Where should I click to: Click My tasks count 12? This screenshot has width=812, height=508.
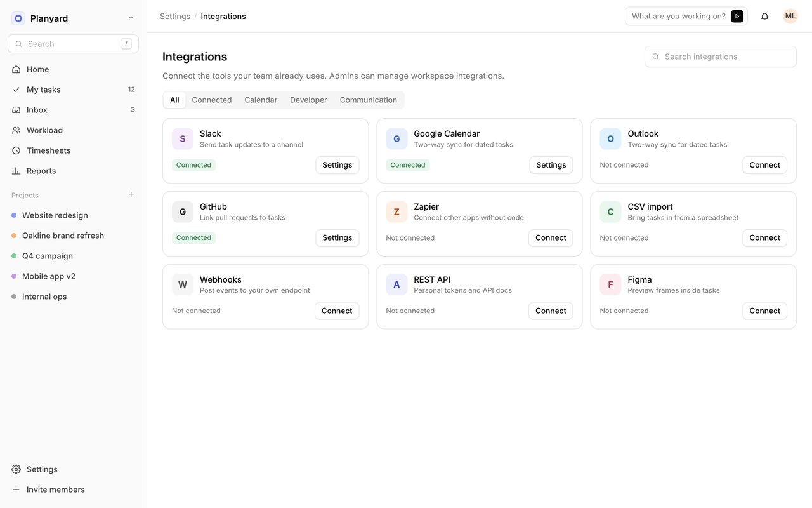pos(131,90)
